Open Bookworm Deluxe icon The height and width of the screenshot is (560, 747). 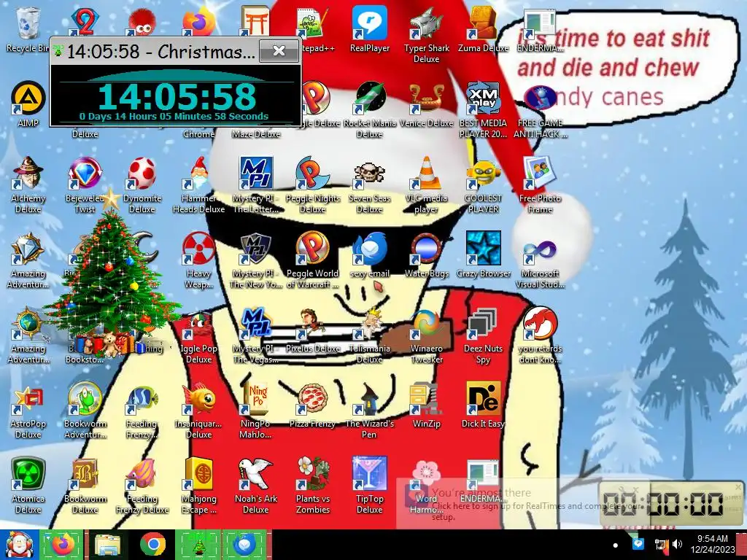tap(85, 486)
